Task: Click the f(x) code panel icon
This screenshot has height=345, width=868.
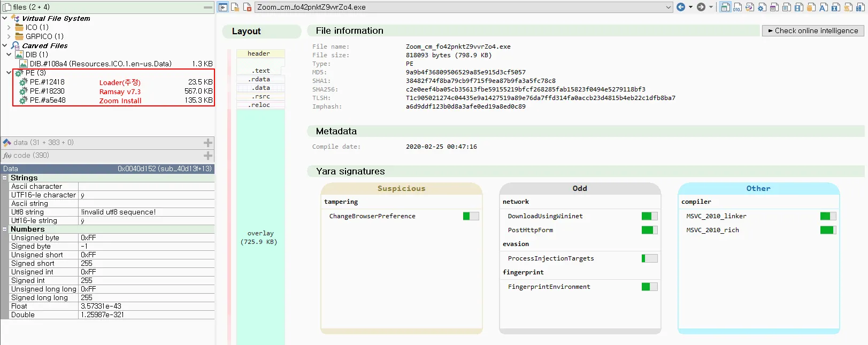Action: 7,156
